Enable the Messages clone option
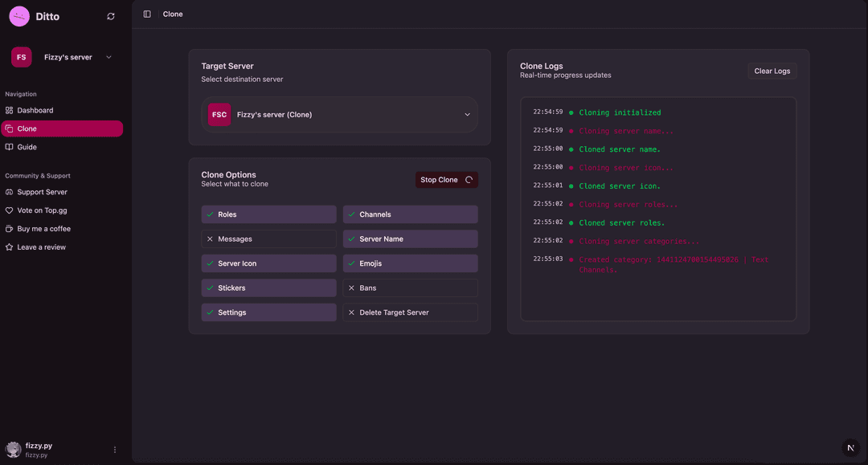 pos(268,239)
